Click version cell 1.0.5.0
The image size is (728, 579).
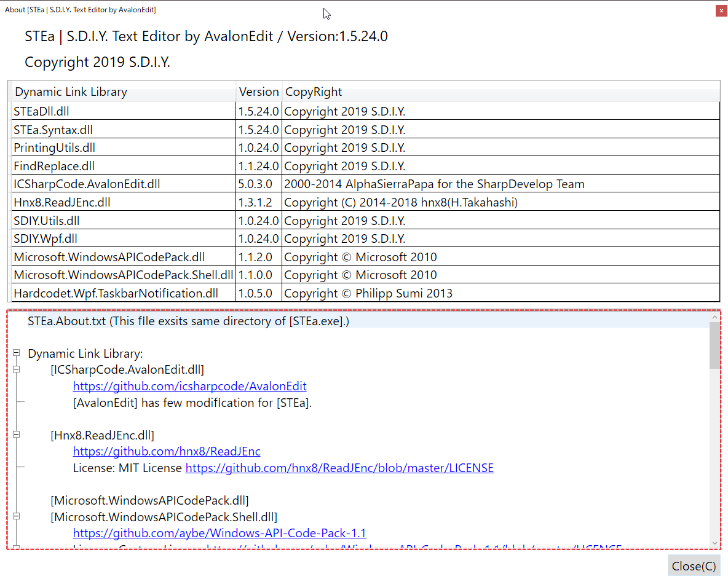259,293
